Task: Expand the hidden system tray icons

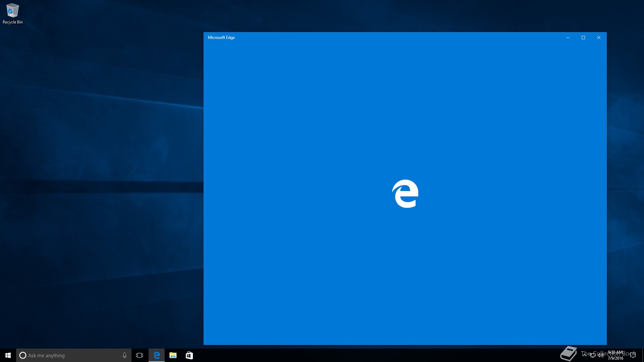Action: [585, 355]
